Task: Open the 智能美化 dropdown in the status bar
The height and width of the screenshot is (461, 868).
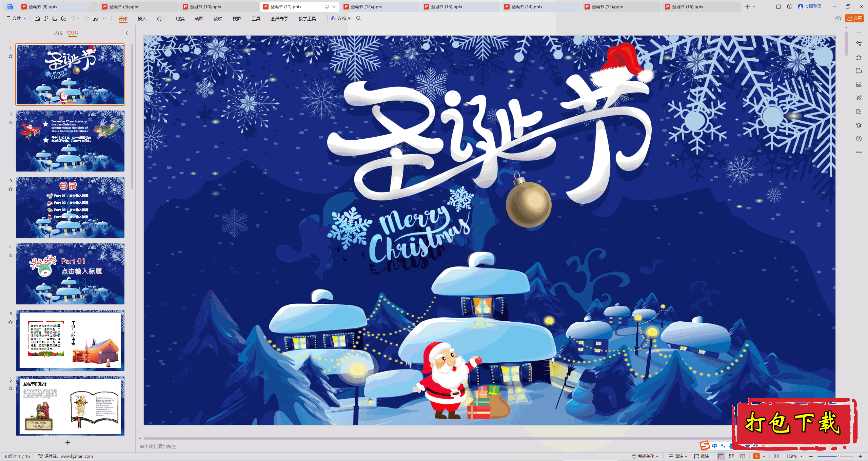Action: point(645,456)
